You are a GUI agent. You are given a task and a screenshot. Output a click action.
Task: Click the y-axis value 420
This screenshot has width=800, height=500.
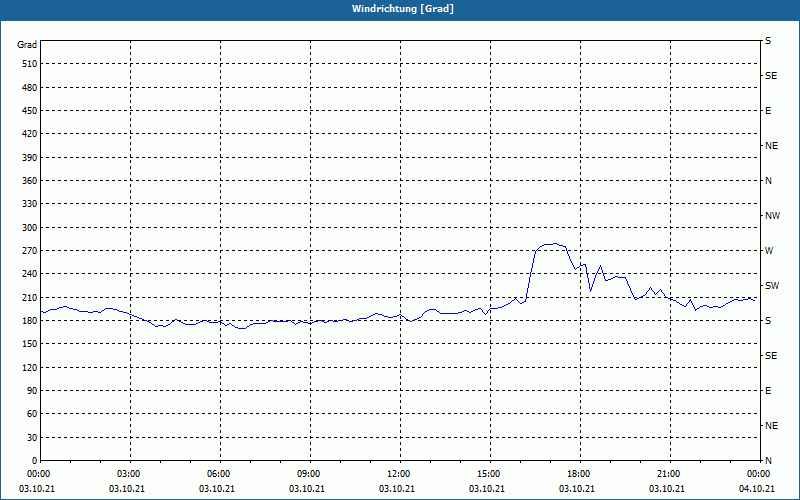(30, 134)
